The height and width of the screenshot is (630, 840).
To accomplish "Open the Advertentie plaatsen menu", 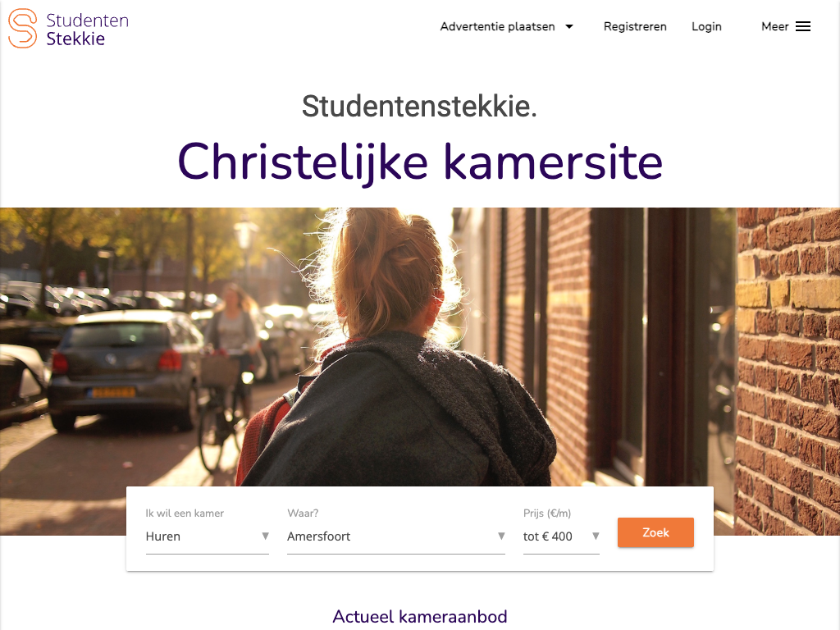I will (x=506, y=26).
